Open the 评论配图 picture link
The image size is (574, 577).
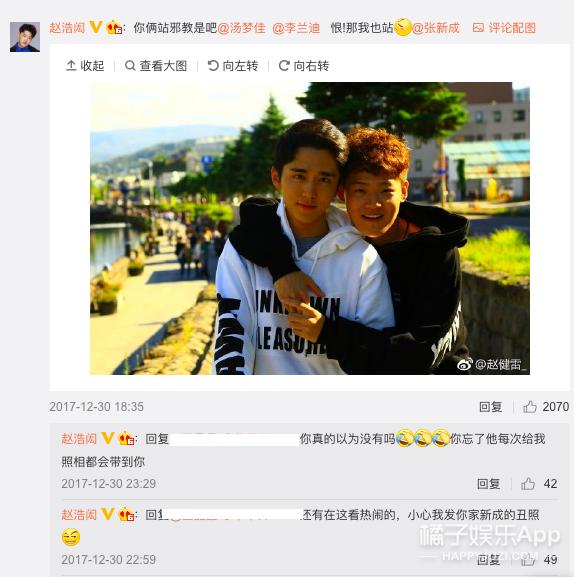coord(504,28)
